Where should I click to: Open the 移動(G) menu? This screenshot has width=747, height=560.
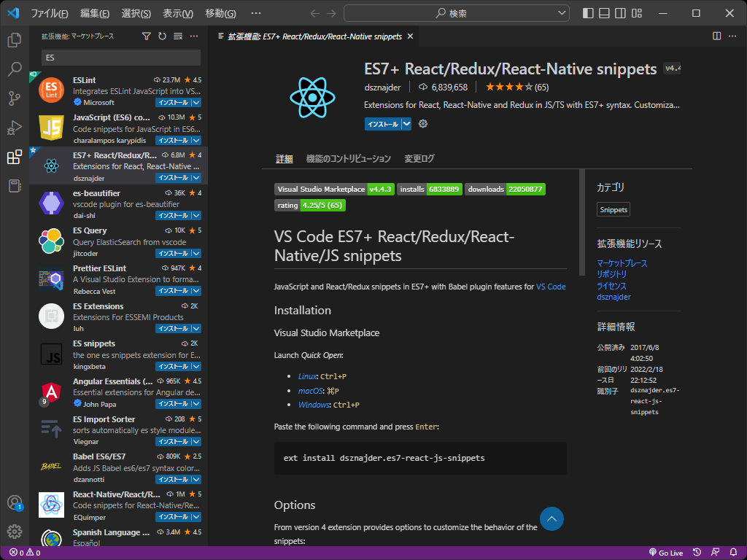[220, 13]
